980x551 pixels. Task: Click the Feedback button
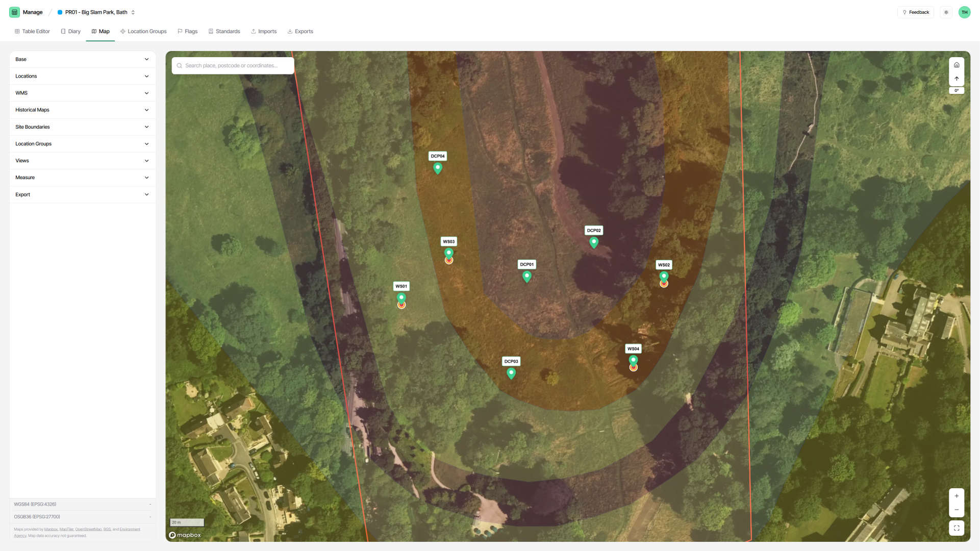click(x=916, y=12)
